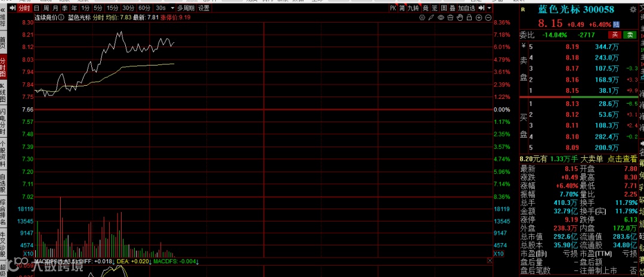Select the drawing pen tool icon
The height and width of the screenshot is (277, 644).
pos(431,17)
